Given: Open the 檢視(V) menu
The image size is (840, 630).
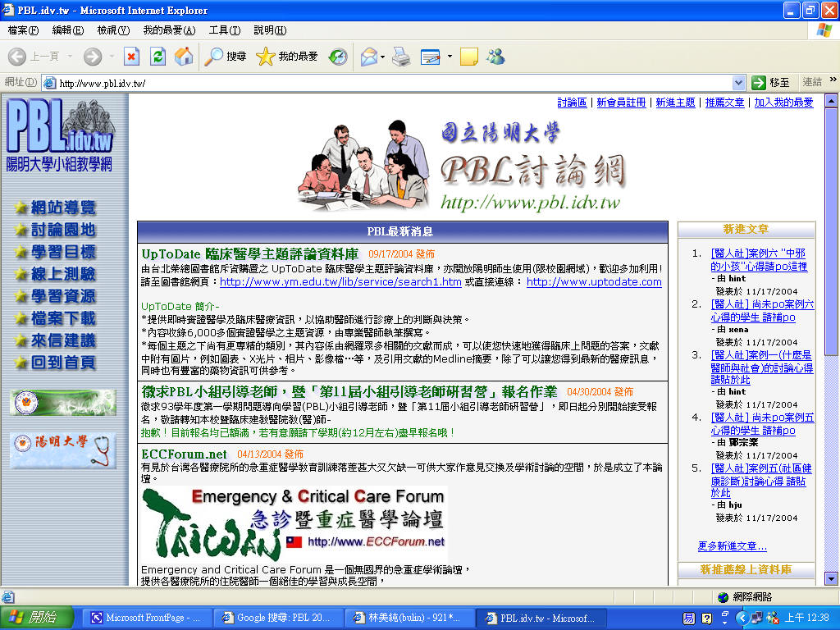Looking at the screenshot, I should [x=113, y=30].
